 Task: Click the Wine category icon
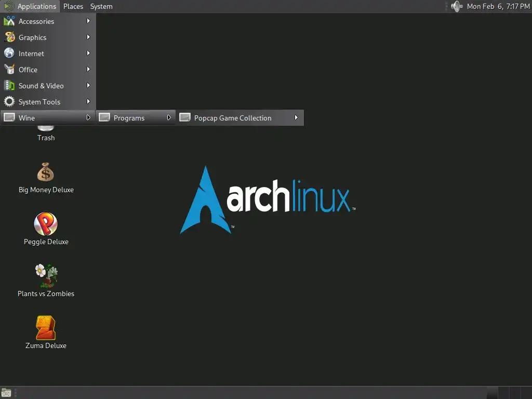tap(9, 117)
